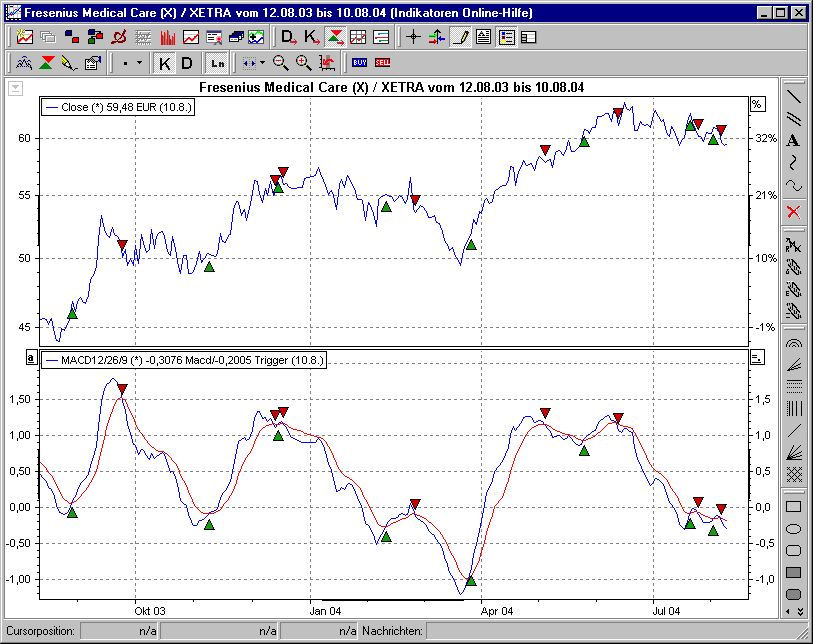Select the text annotation tool in right sidebar
813x644 pixels.
(795, 141)
